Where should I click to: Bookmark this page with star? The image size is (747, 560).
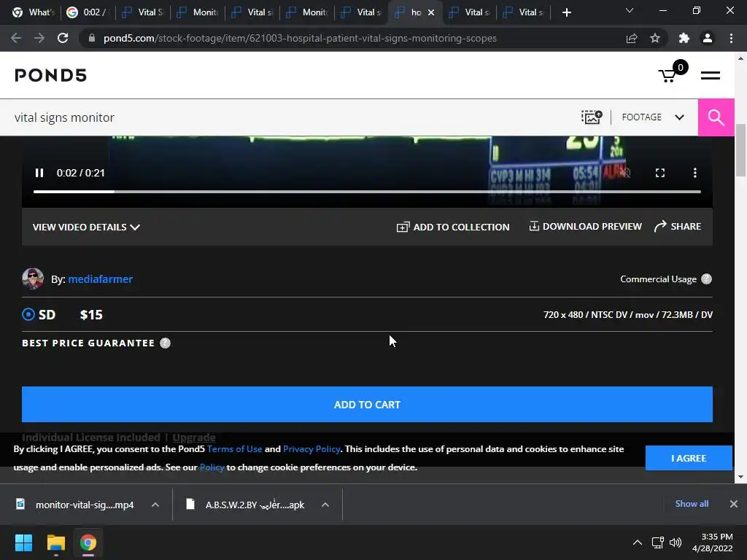pyautogui.click(x=655, y=38)
